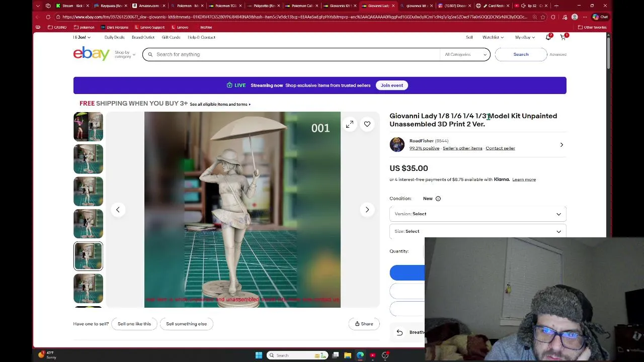
Task: Click the browser address bar
Action: tap(294, 17)
